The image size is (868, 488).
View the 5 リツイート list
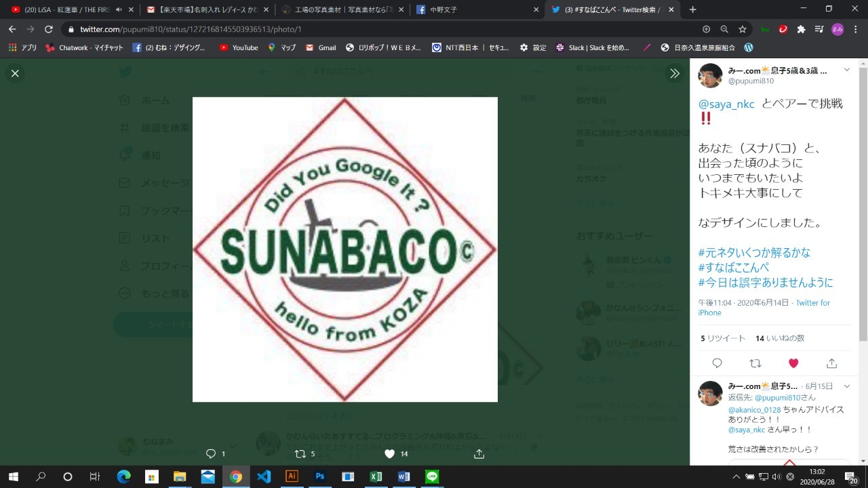(723, 338)
